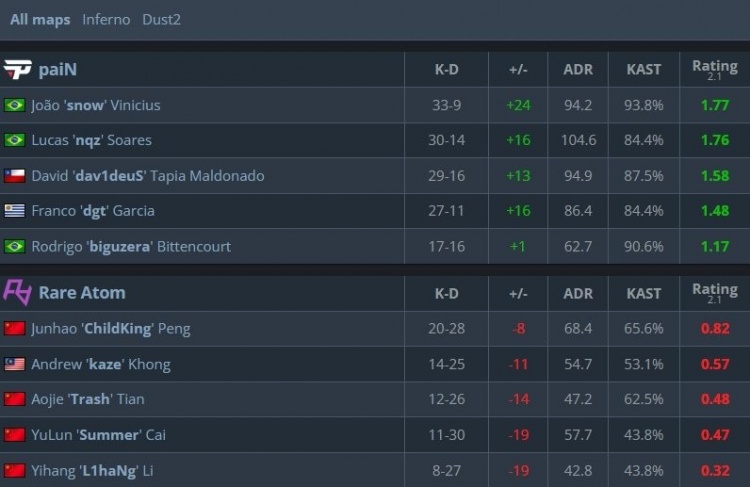Click China flag next to L1haNg

point(14,470)
